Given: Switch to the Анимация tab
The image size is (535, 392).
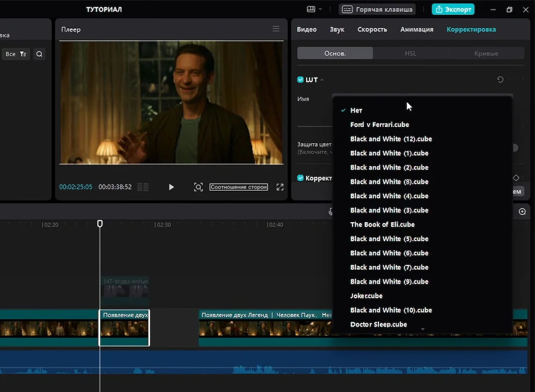Looking at the screenshot, I should [x=416, y=29].
